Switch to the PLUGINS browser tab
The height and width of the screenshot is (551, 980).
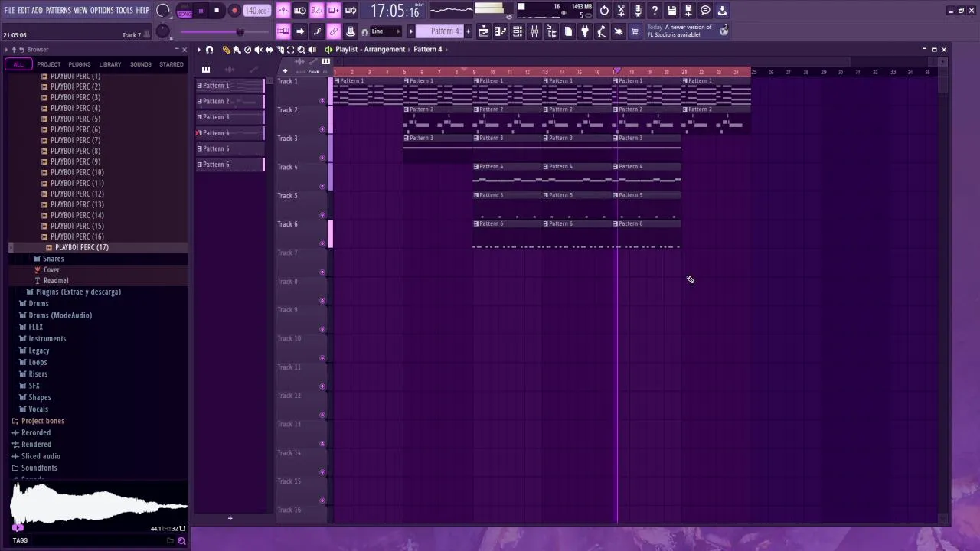(79, 64)
